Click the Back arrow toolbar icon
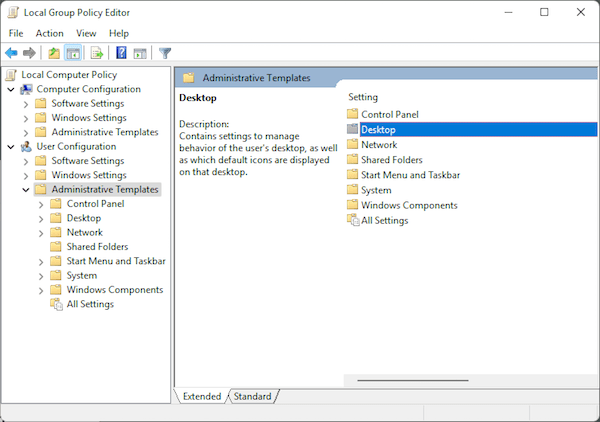The height and width of the screenshot is (422, 600). [x=11, y=53]
